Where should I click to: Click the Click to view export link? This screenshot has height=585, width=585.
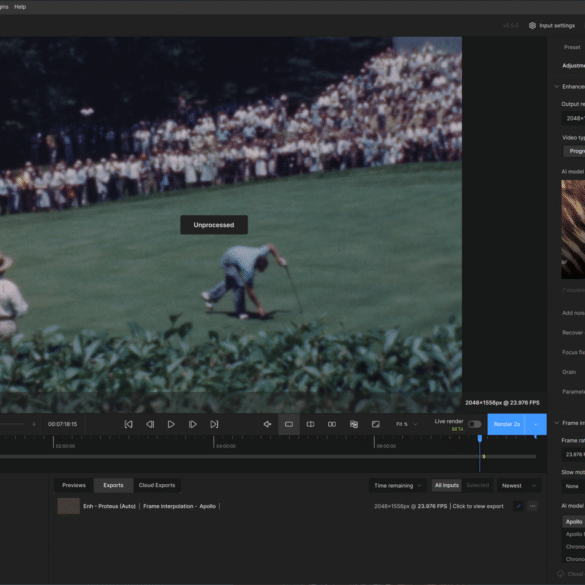(478, 506)
